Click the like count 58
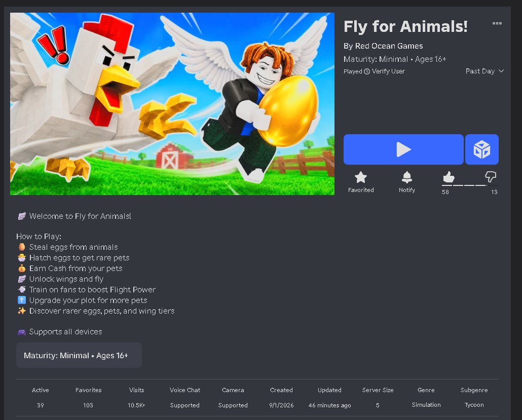This screenshot has height=420, width=522. click(445, 192)
